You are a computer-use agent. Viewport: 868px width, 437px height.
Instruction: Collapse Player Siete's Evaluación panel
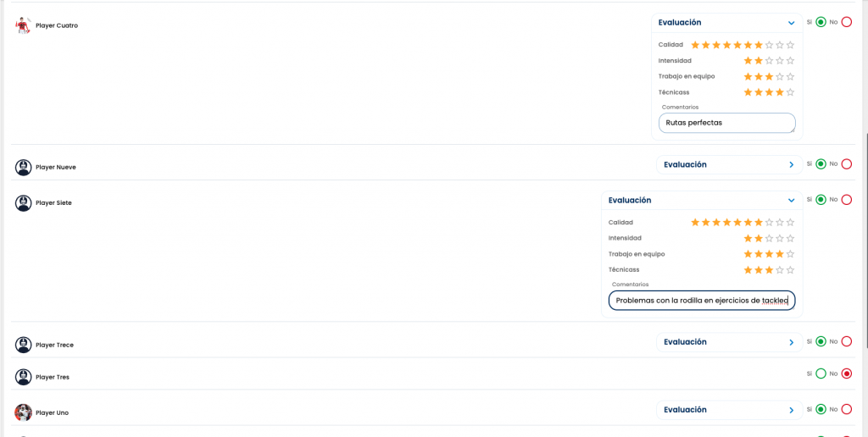[x=791, y=201]
